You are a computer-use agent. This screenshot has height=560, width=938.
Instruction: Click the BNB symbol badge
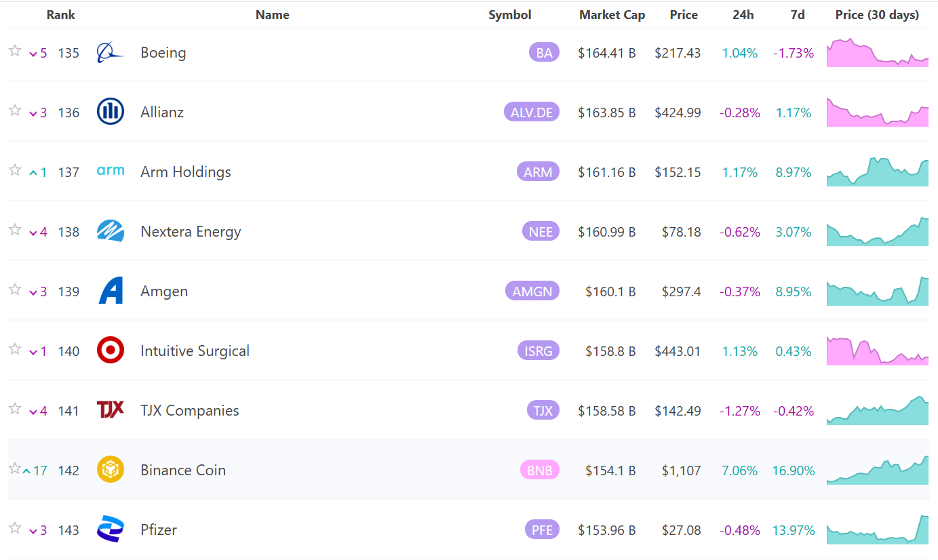(x=539, y=471)
